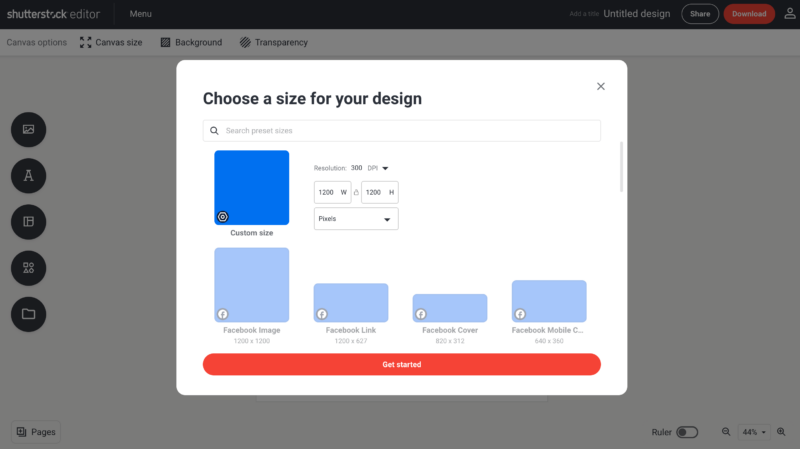The width and height of the screenshot is (800, 449).
Task: Open the Images panel in left sidebar
Action: point(28,130)
